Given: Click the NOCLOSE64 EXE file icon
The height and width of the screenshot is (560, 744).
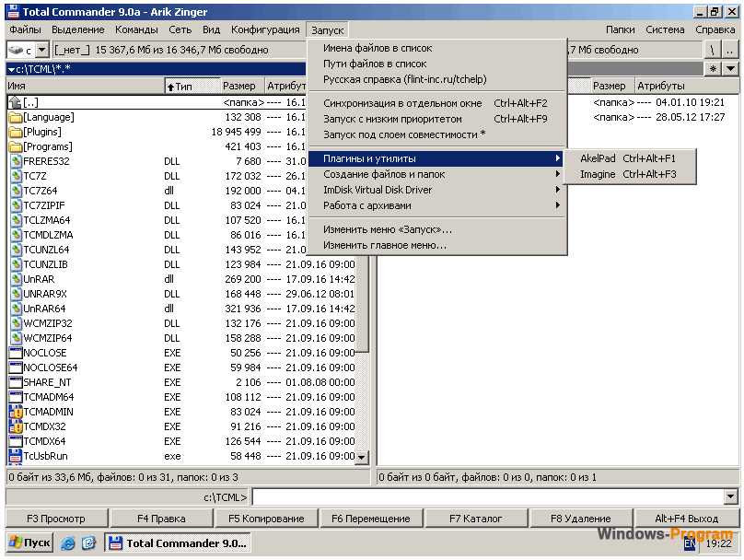Looking at the screenshot, I should click(x=16, y=367).
